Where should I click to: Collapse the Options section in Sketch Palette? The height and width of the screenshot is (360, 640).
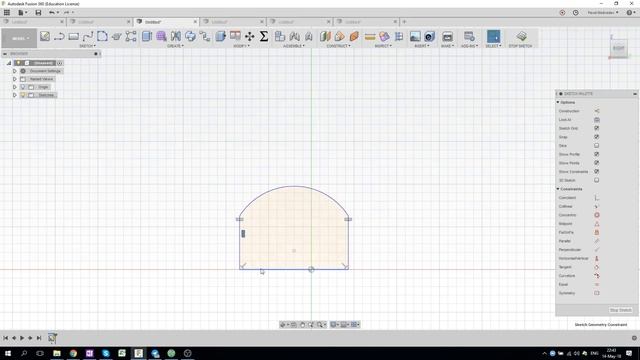[558, 102]
